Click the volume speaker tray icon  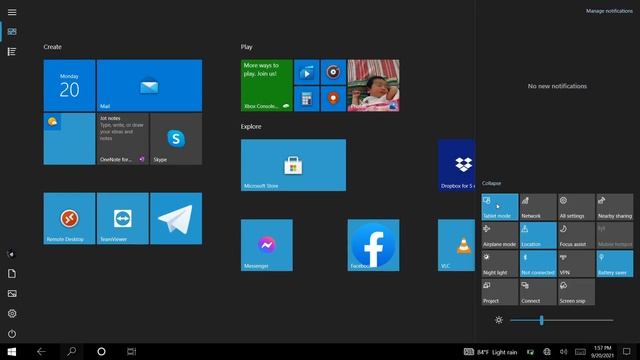pos(564,352)
